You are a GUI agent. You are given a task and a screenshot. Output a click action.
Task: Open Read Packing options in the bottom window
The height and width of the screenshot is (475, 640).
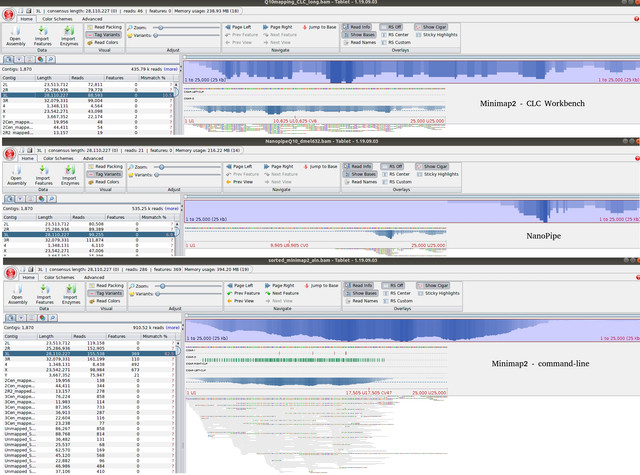[106, 286]
